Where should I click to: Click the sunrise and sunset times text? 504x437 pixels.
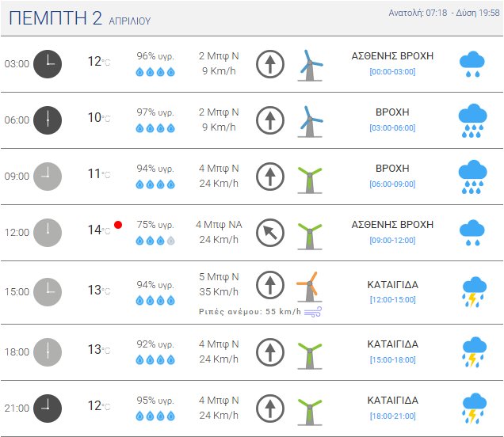point(445,13)
